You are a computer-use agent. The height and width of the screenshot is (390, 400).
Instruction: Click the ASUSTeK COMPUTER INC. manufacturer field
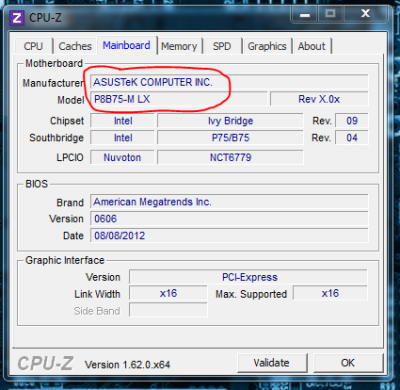tap(229, 82)
